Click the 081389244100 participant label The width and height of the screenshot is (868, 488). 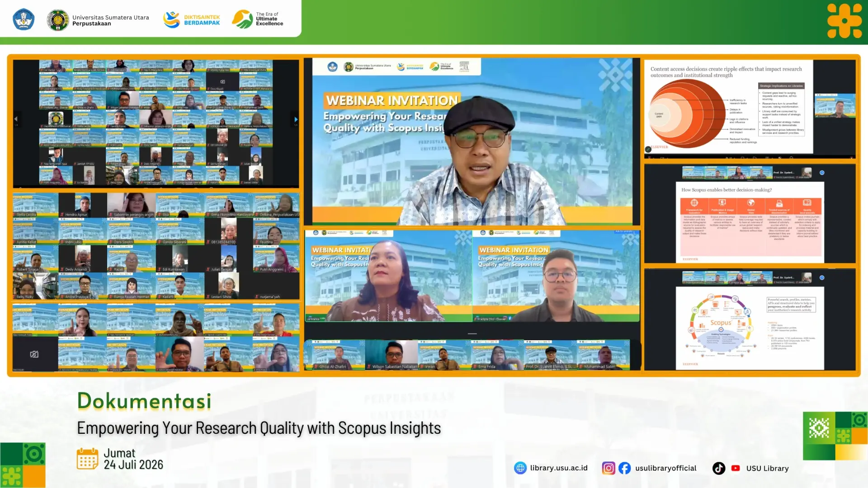coord(223,242)
